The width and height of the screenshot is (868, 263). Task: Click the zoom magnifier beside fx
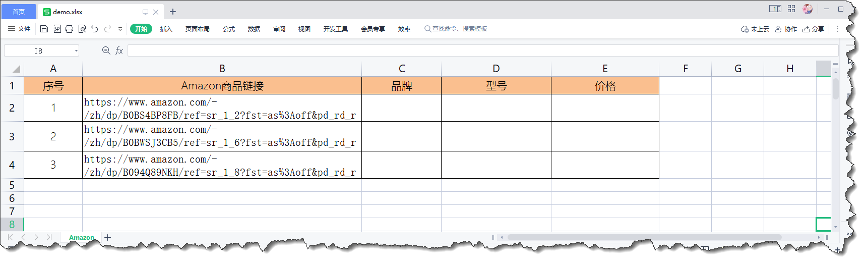tap(106, 50)
